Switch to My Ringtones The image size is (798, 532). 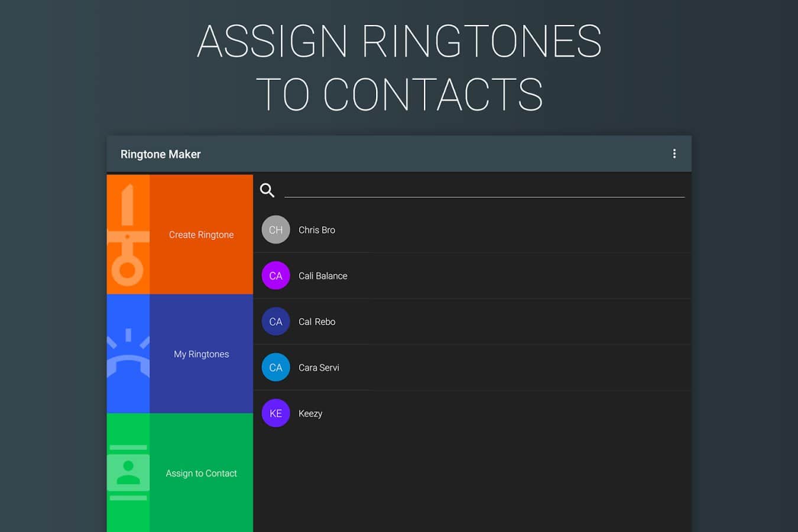point(201,354)
